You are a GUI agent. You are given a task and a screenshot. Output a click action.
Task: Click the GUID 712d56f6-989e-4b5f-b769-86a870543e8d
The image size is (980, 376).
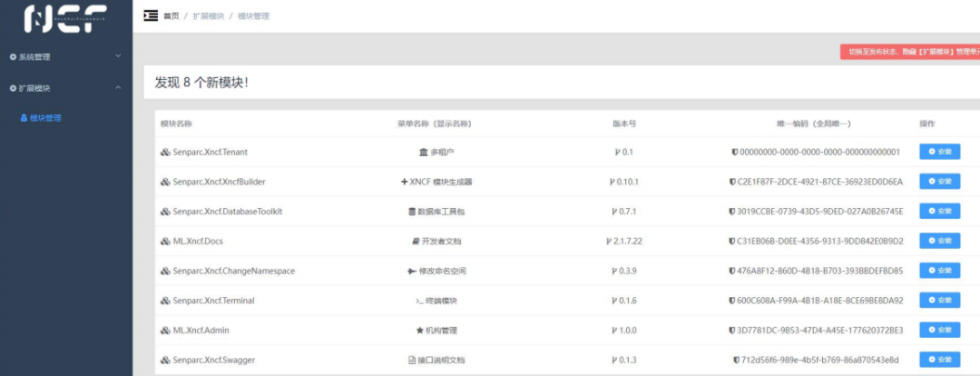point(820,361)
